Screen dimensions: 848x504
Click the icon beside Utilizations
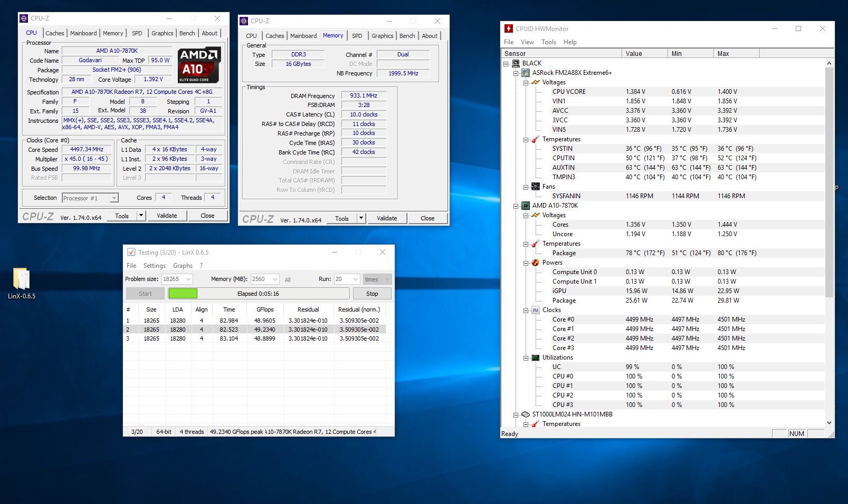(536, 357)
